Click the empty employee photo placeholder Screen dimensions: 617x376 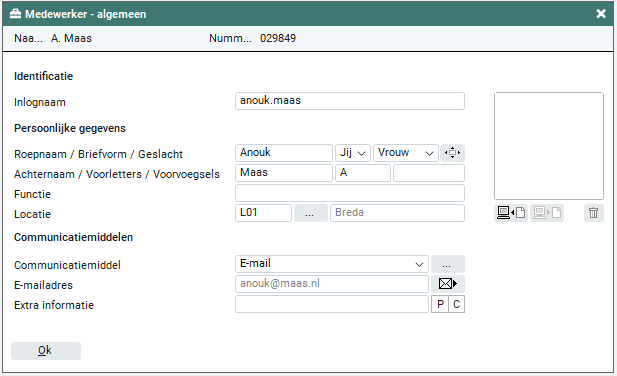point(549,146)
